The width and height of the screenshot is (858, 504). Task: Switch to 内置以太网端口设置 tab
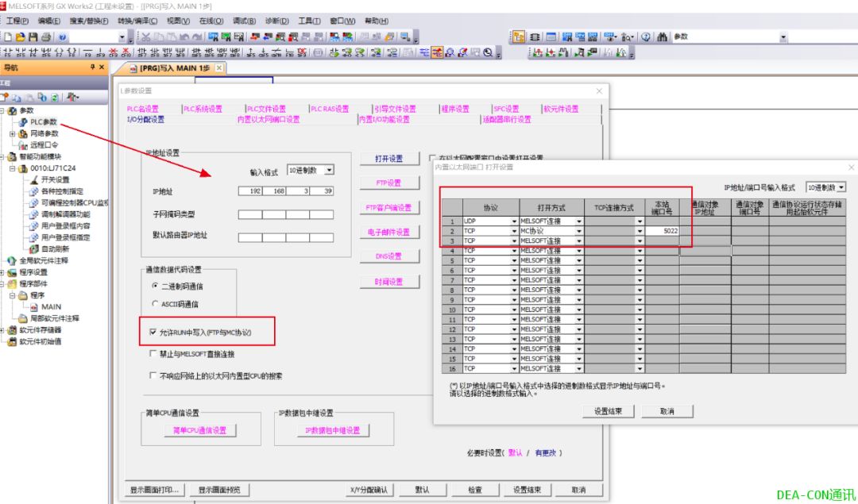click(x=269, y=119)
